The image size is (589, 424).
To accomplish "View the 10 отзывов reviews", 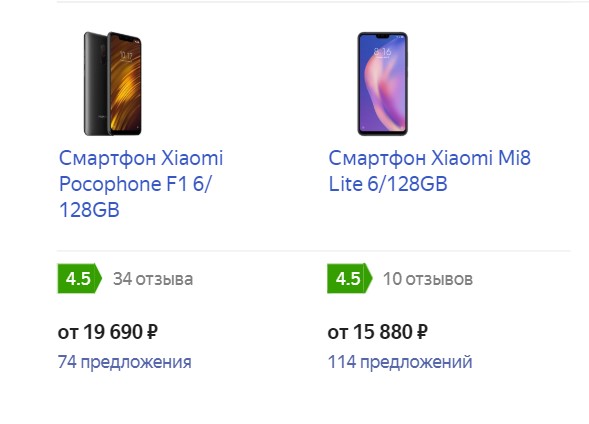I will pos(427,279).
